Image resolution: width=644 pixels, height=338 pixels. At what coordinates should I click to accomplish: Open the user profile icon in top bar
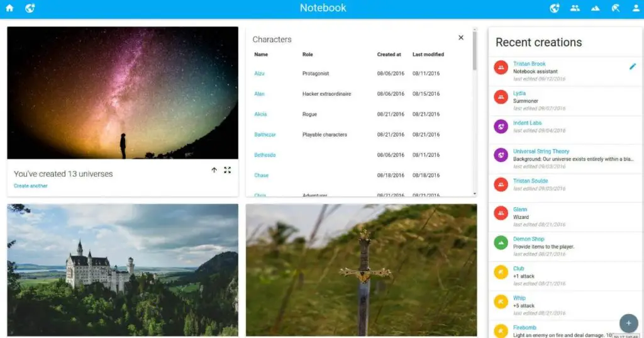(x=635, y=8)
